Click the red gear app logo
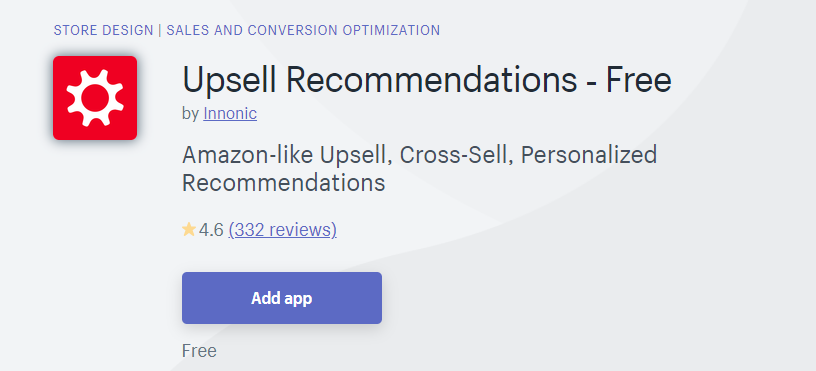 (x=95, y=98)
